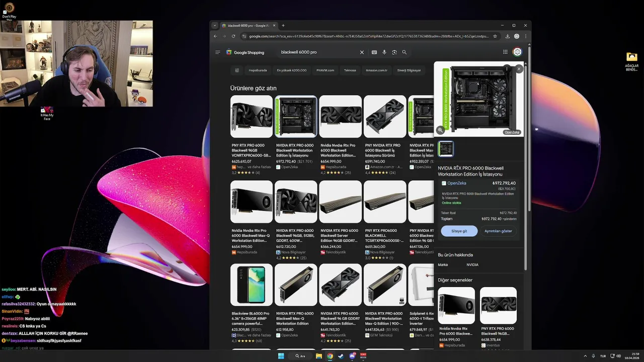The width and height of the screenshot is (644, 362).
Task: Apply the En yüksek ₺200.000 filter
Action: (292, 70)
